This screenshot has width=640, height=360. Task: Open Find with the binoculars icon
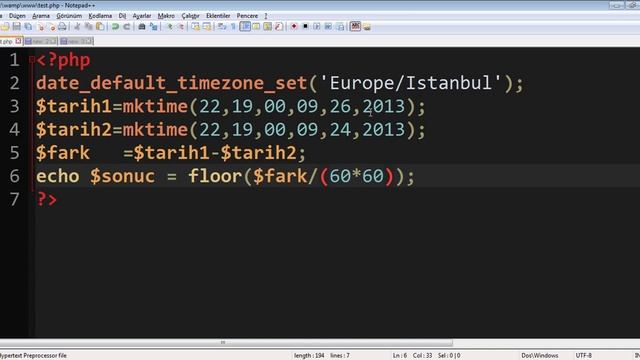pos(142,27)
